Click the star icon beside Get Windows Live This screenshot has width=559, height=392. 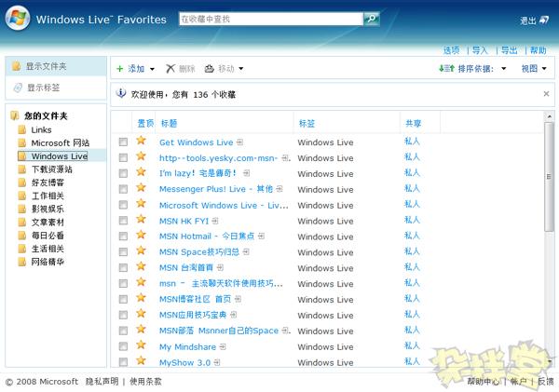pyautogui.click(x=142, y=142)
